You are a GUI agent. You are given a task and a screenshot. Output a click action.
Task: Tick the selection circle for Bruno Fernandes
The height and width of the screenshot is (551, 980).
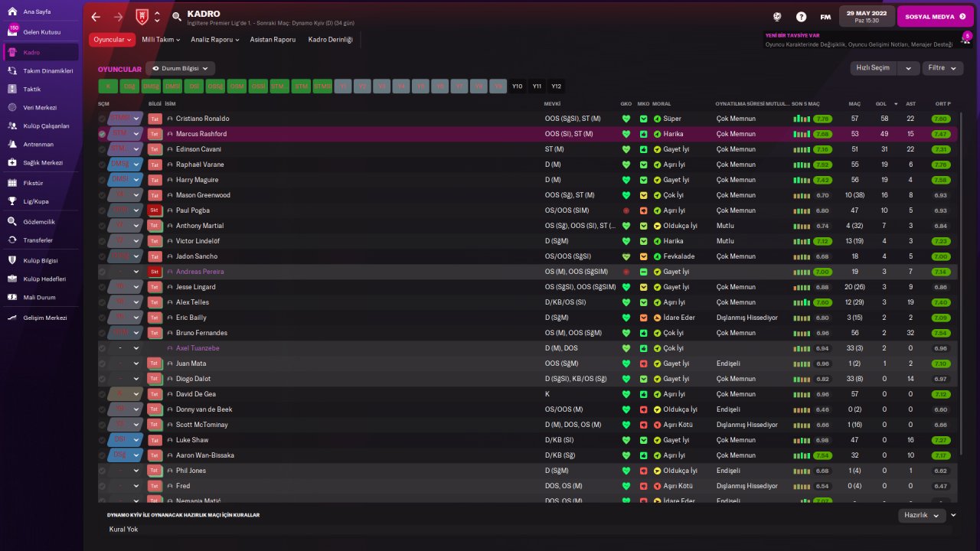click(x=103, y=333)
